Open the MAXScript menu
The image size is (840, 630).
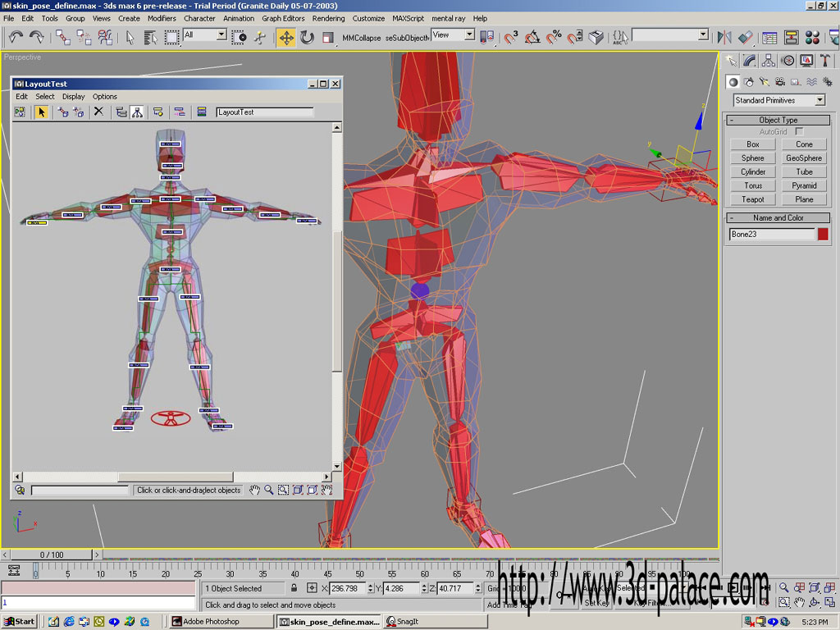[x=408, y=18]
